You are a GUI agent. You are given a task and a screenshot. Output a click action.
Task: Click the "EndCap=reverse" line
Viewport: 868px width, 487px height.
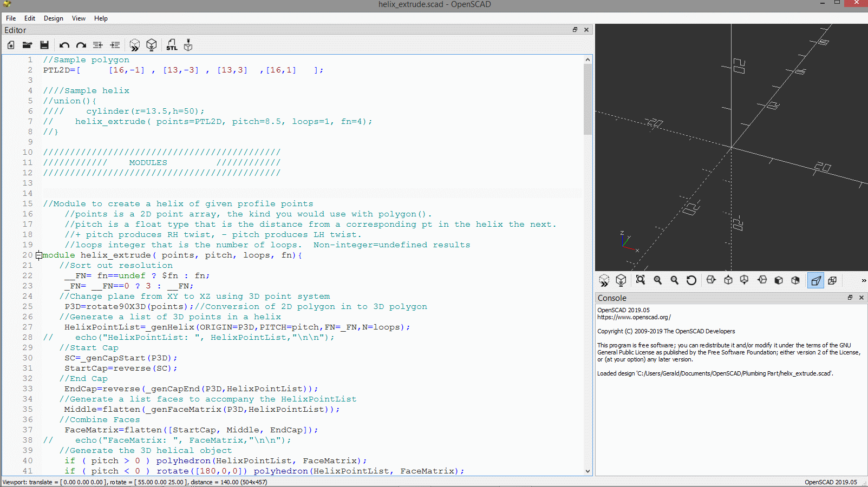click(x=191, y=389)
